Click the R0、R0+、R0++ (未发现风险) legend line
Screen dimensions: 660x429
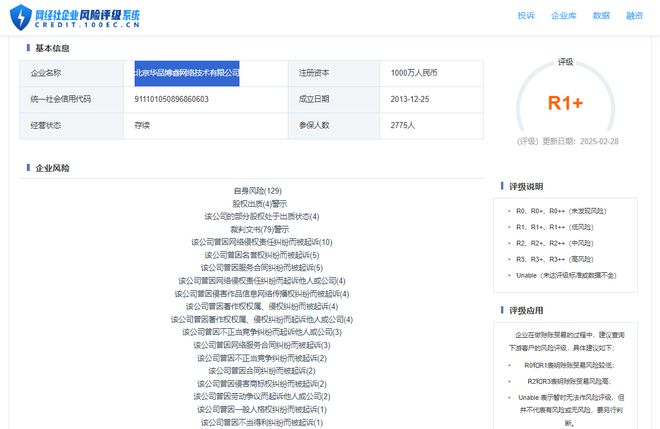[561, 211]
